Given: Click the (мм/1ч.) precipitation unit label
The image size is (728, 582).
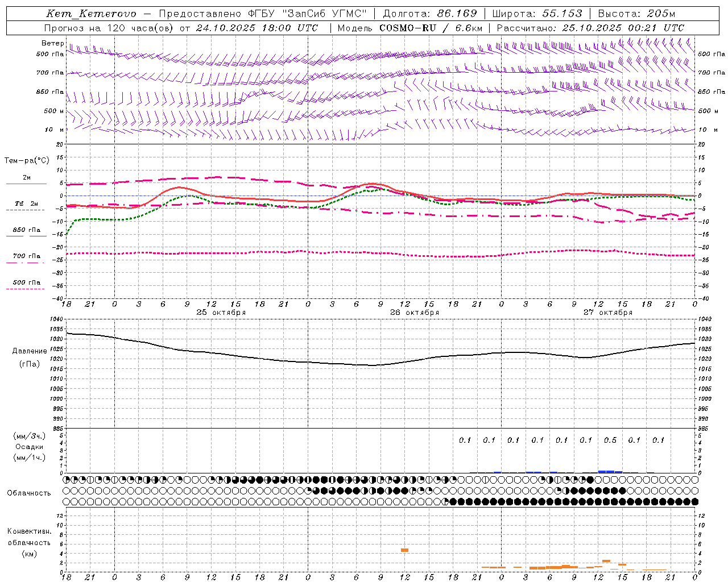Looking at the screenshot, I should (29, 458).
